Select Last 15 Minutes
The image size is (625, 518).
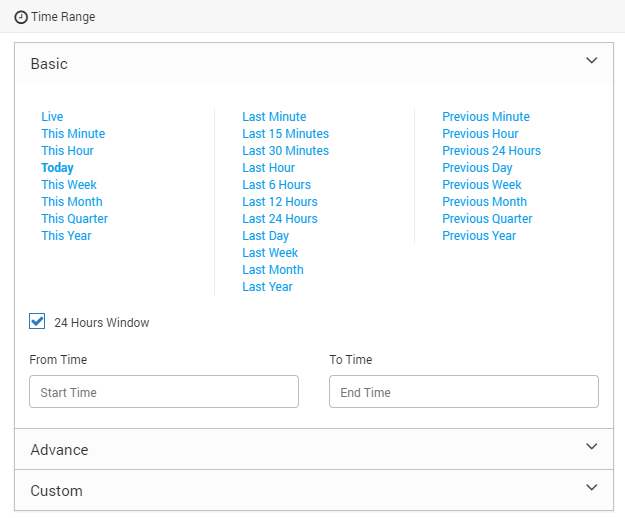click(285, 134)
